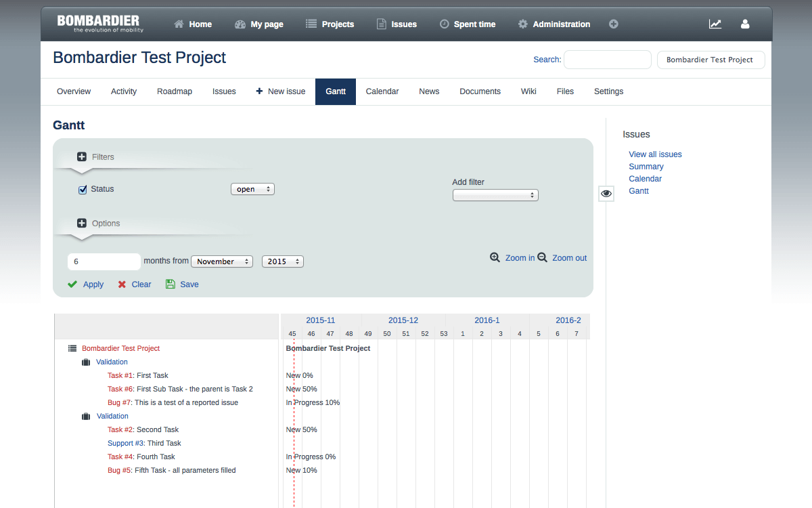
Task: Click briefcase icon above Task #1
Action: [86, 362]
